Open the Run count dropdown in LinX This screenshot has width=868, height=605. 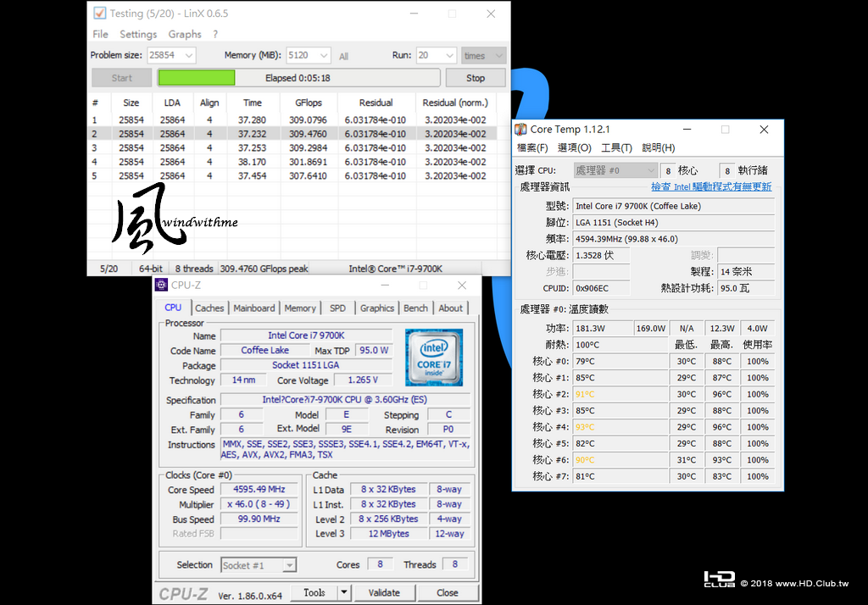(x=449, y=55)
